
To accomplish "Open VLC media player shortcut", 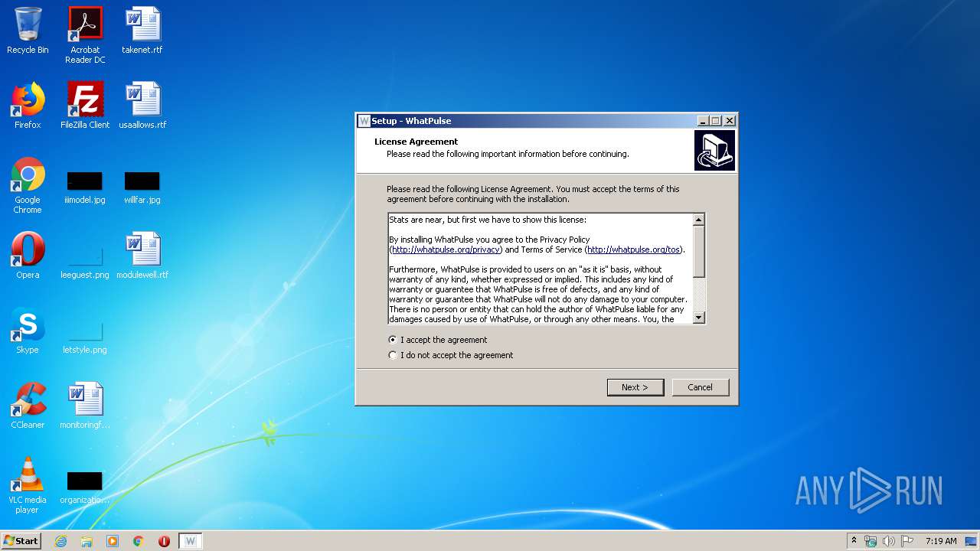I will (x=28, y=485).
